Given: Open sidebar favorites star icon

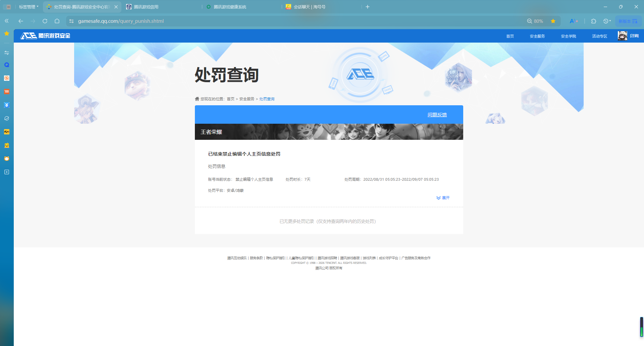Looking at the screenshot, I should (x=7, y=33).
